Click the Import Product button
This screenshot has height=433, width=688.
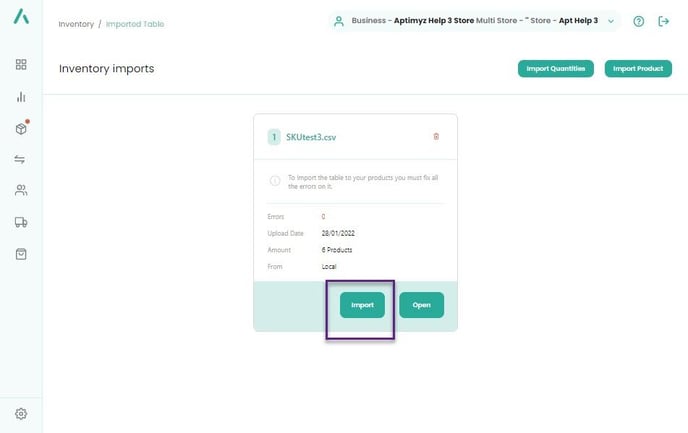pyautogui.click(x=638, y=68)
